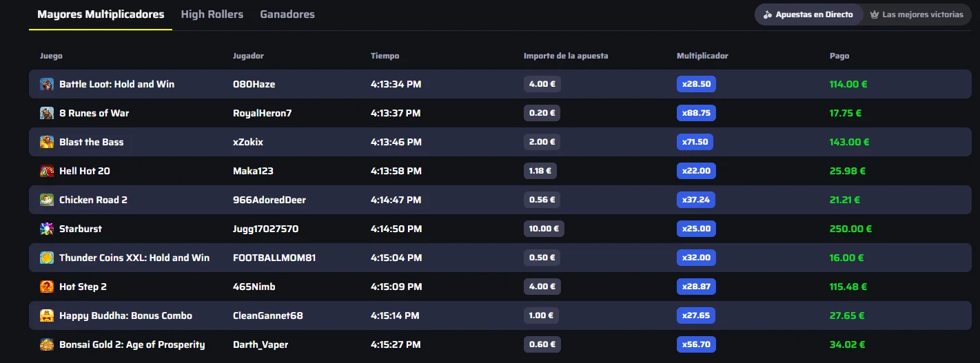Open Starburst game title
980x363 pixels.
tap(80, 229)
